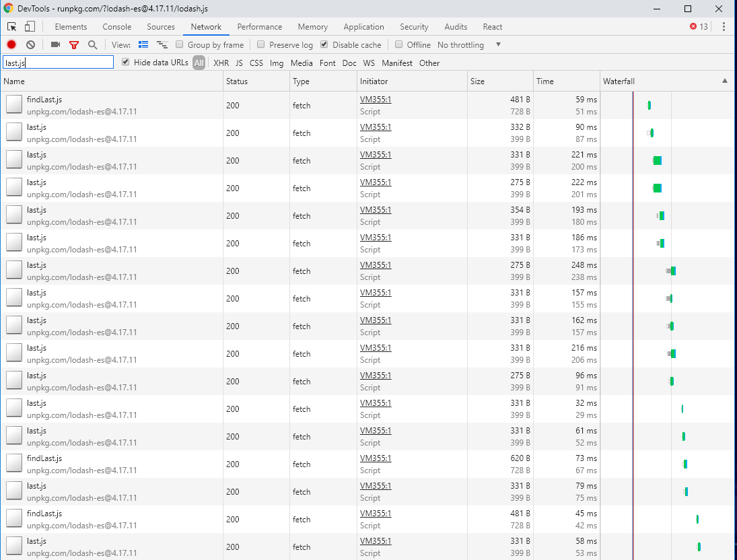
Task: Click the Chrome logo in the title bar
Action: pos(8,9)
